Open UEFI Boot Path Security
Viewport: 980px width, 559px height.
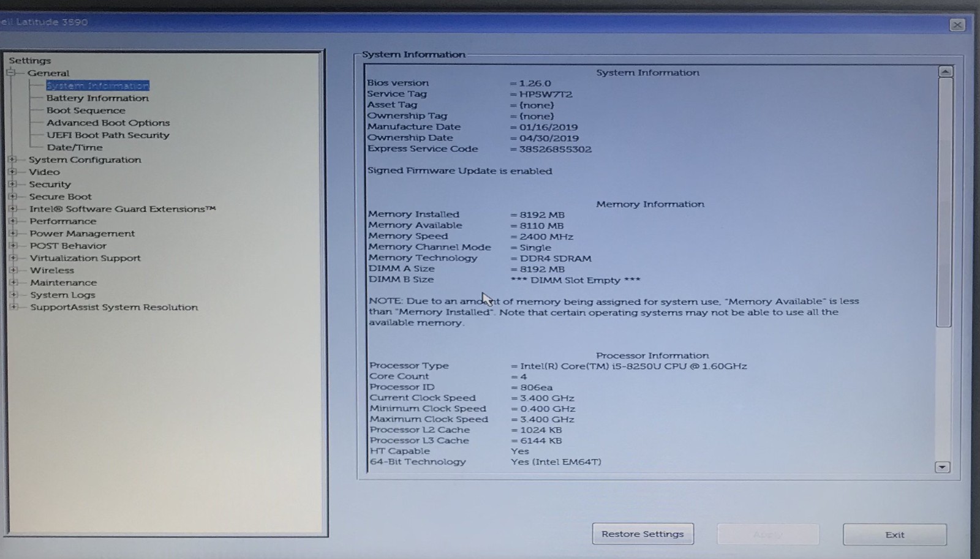pos(108,135)
